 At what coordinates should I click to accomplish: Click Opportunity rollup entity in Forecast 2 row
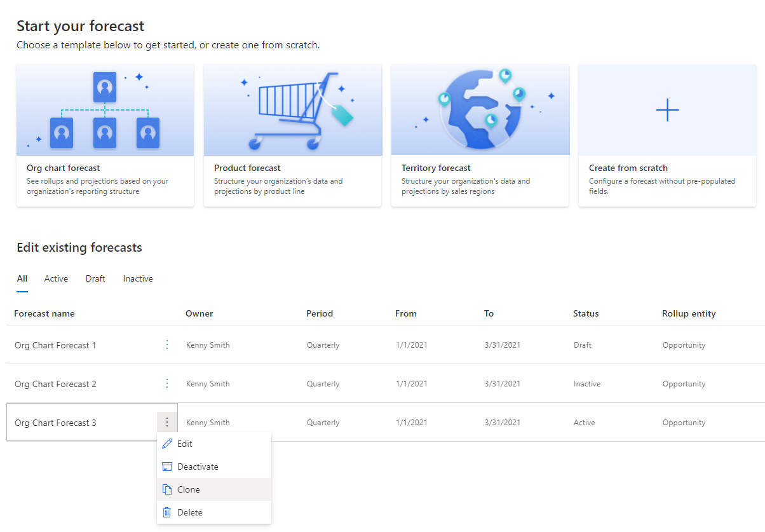click(684, 384)
